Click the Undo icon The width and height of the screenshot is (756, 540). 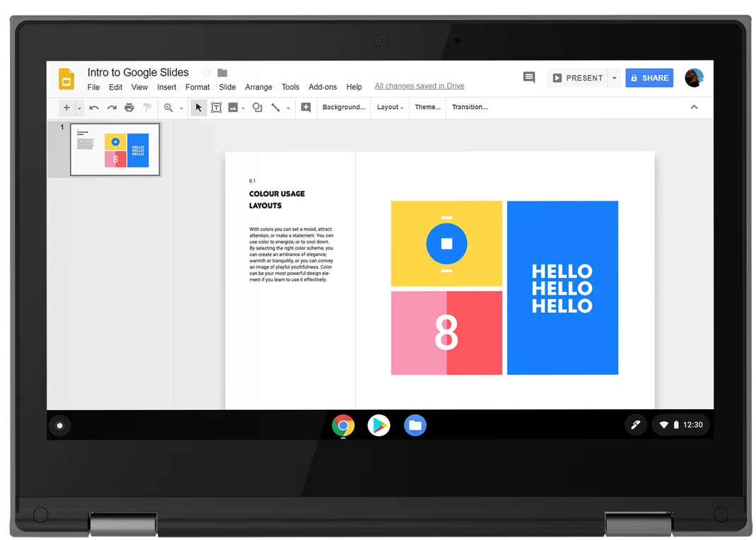tap(94, 107)
